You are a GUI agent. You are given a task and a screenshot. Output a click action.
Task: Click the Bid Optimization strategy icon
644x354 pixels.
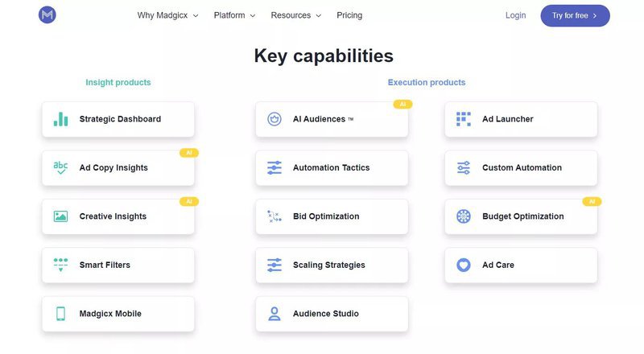[275, 216]
